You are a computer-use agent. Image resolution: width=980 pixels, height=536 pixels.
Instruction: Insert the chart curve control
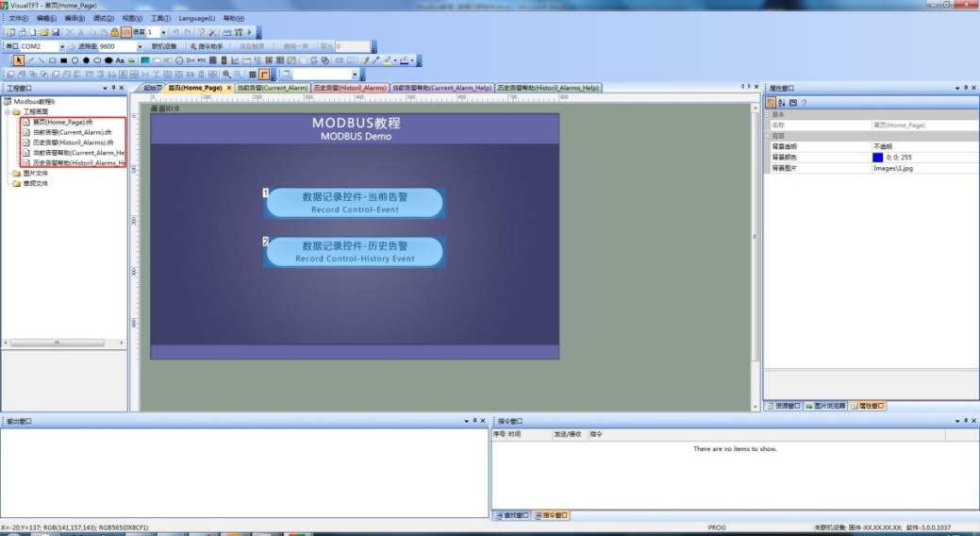coord(235,60)
